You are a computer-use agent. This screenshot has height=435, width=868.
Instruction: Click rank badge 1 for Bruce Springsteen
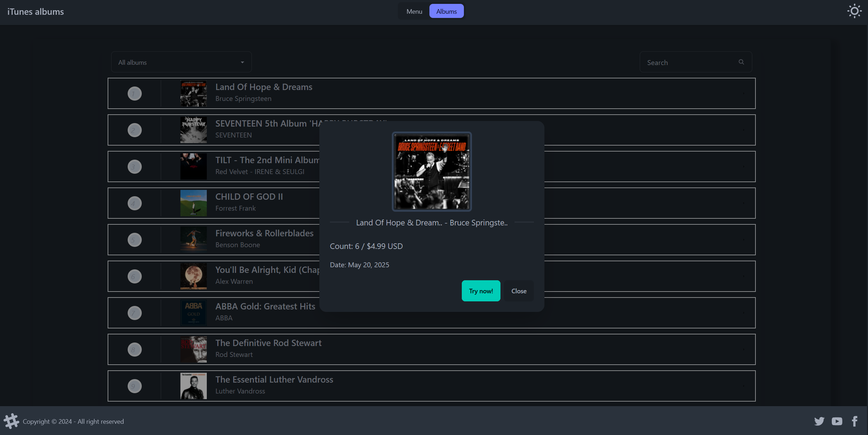click(x=134, y=94)
